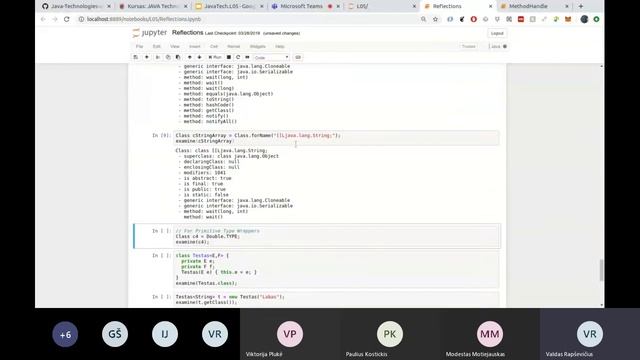This screenshot has height=360, width=640.
Task: Go forward in the browser
Action: pyautogui.click(x=55, y=19)
